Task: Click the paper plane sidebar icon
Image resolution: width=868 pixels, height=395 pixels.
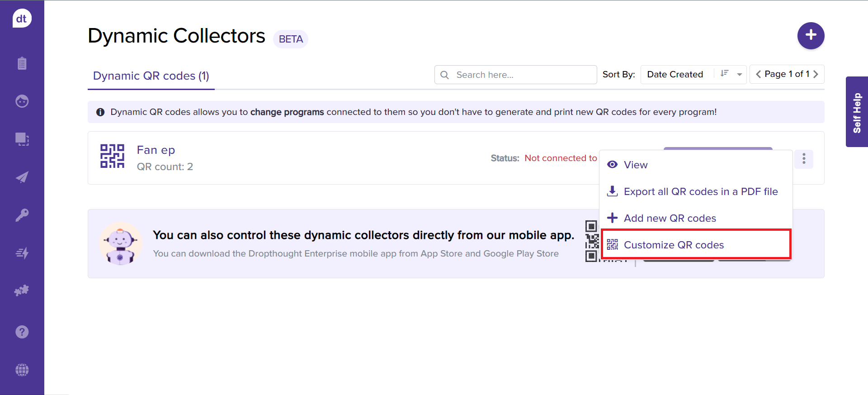Action: pyautogui.click(x=22, y=177)
